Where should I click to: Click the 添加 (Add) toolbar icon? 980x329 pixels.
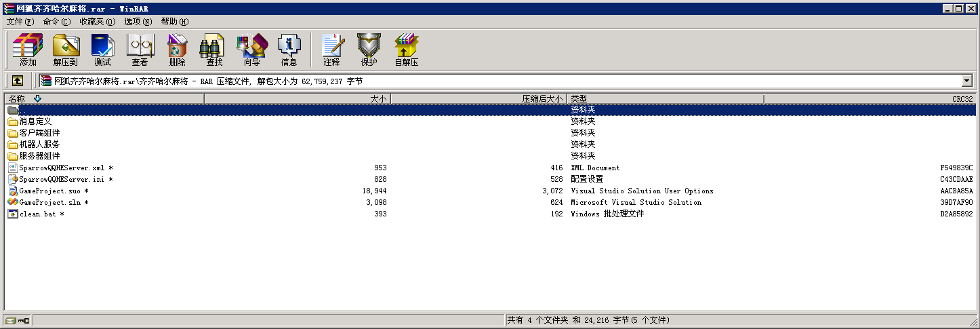tap(28, 50)
